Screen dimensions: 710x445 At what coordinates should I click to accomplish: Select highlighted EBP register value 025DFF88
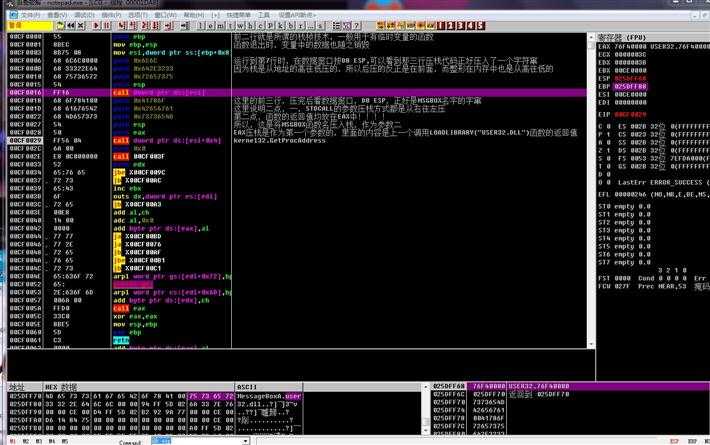[630, 86]
